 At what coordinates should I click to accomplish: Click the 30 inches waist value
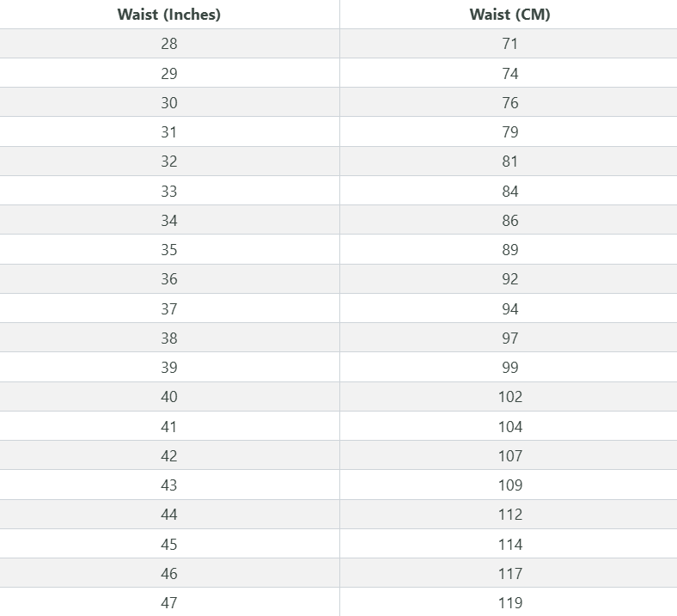point(169,103)
